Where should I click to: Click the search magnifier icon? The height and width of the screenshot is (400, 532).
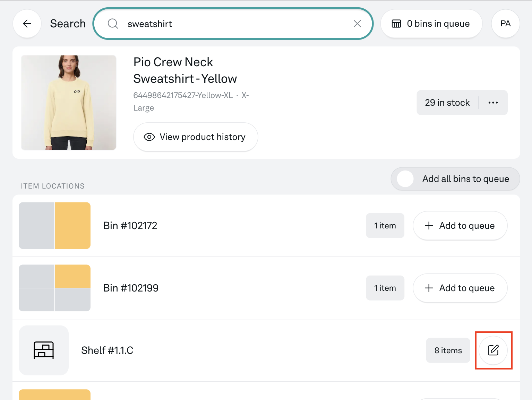113,24
